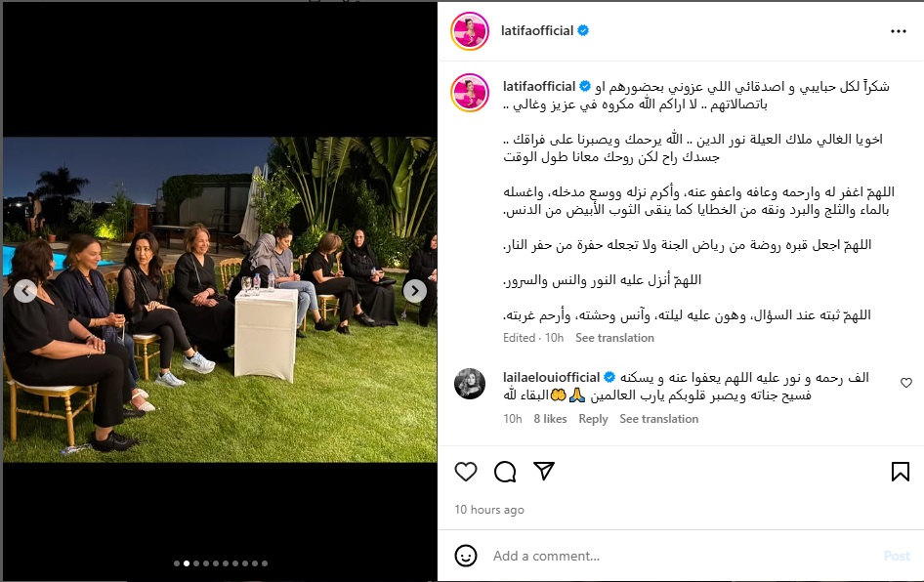This screenshot has height=582, width=924.
Task: Open emoji picker smiley icon
Action: point(466,556)
